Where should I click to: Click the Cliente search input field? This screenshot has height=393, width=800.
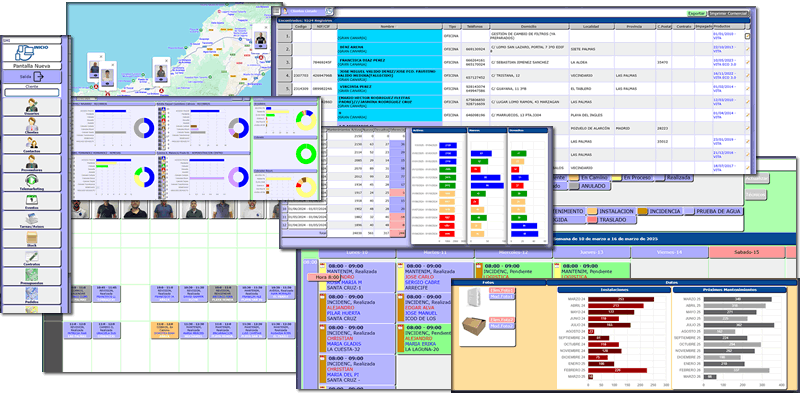coord(32,93)
